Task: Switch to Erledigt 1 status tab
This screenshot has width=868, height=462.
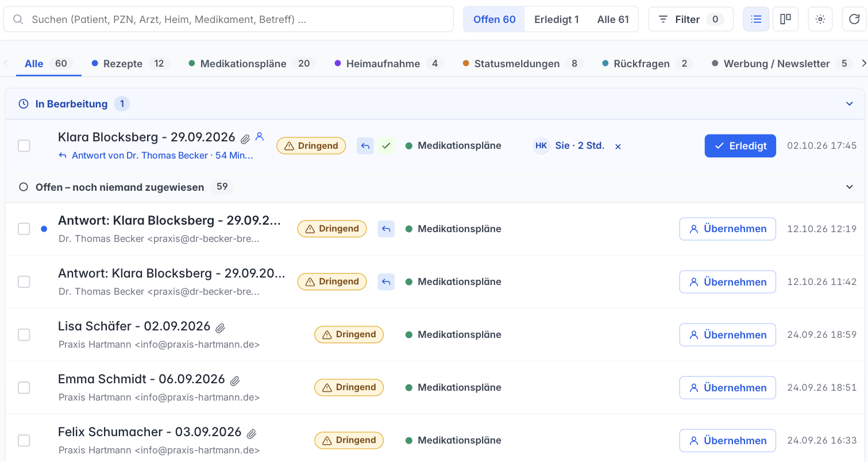Action: 556,20
